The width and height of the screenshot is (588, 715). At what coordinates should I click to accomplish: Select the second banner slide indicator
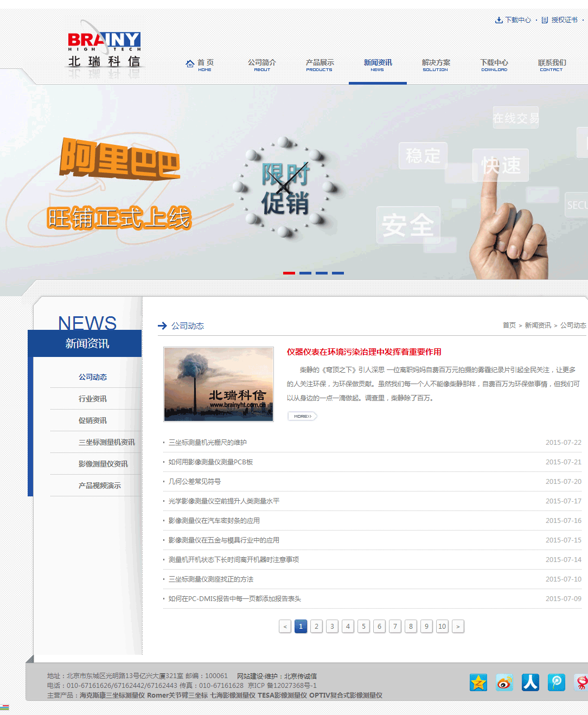point(305,273)
